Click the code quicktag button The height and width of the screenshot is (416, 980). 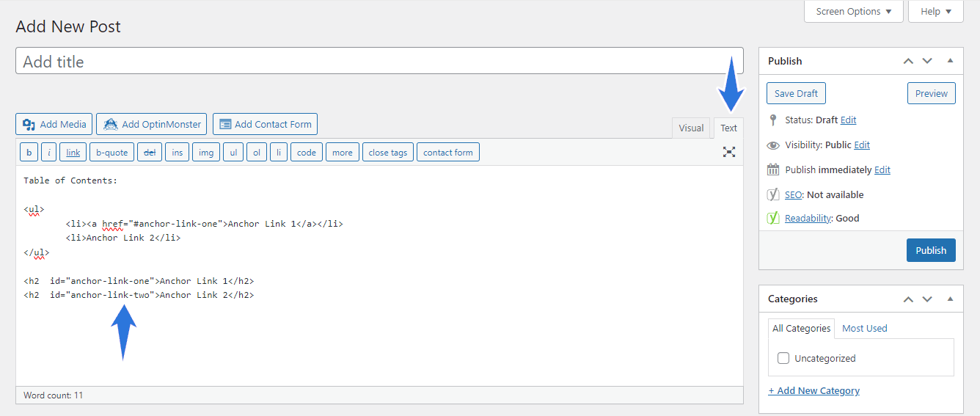(x=307, y=153)
